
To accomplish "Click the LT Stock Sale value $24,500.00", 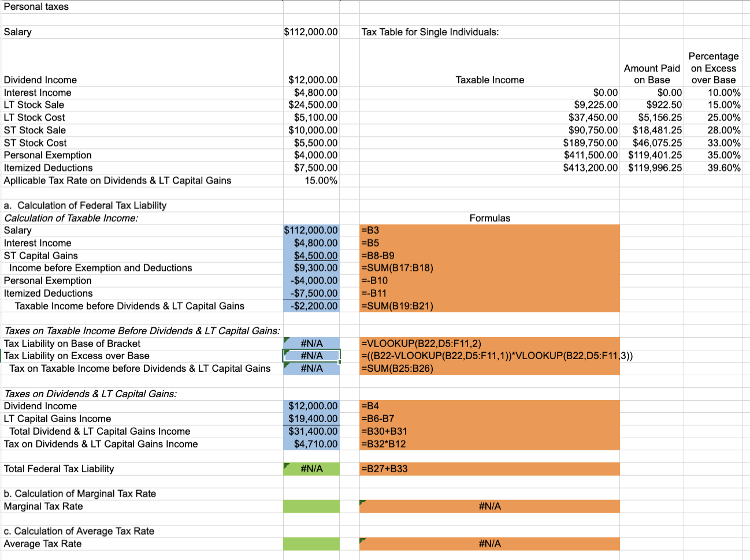I will pos(311,104).
